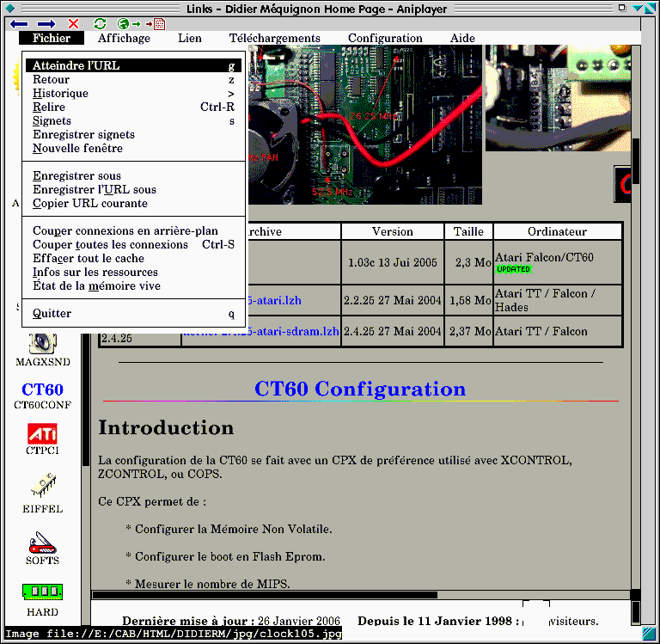Choose État de la mémoire vive
This screenshot has height=644, width=660.
[x=133, y=286]
